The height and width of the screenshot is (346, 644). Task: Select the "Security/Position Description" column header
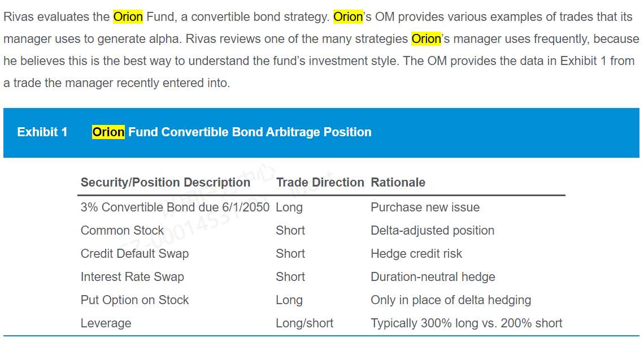[166, 183]
